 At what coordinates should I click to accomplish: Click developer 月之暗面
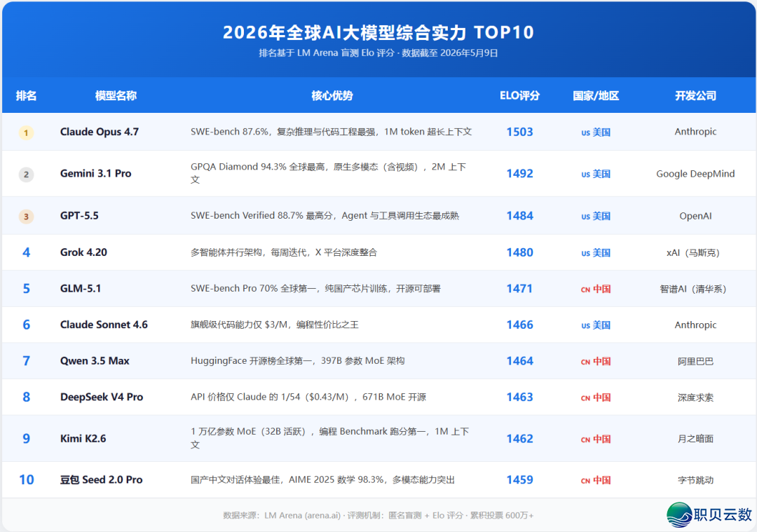[695, 439]
